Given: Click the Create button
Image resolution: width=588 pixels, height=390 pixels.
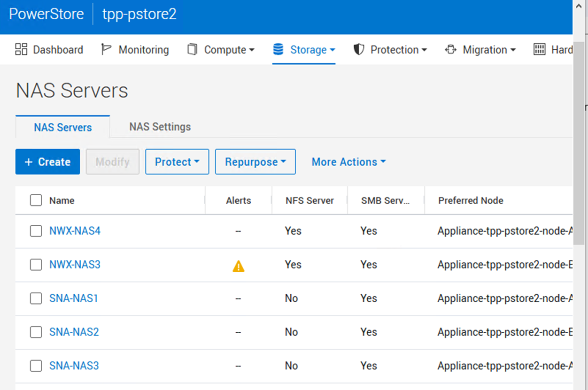Looking at the screenshot, I should coord(47,162).
